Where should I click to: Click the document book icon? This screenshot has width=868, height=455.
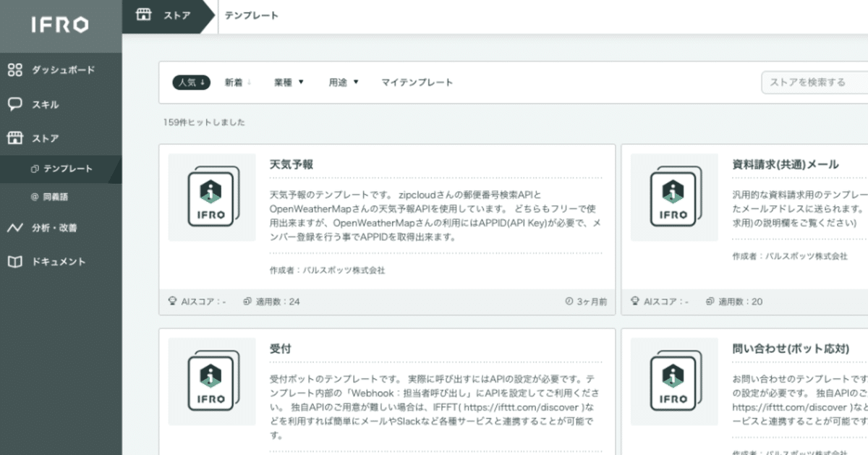coord(15,262)
